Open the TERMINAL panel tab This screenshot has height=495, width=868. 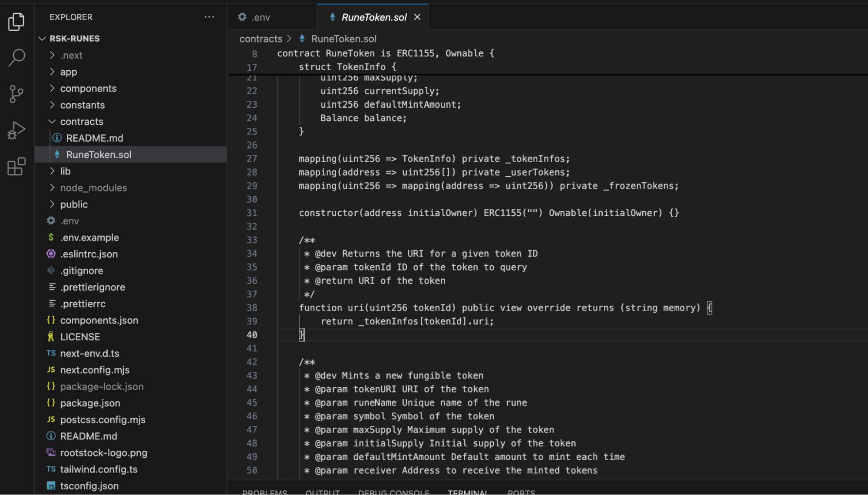468,492
